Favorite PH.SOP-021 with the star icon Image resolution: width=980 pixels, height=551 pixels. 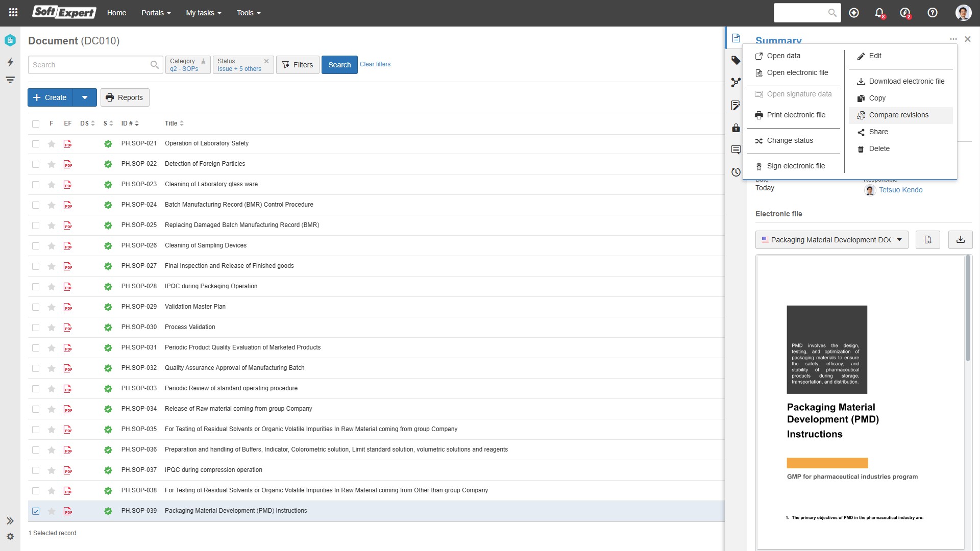click(52, 144)
